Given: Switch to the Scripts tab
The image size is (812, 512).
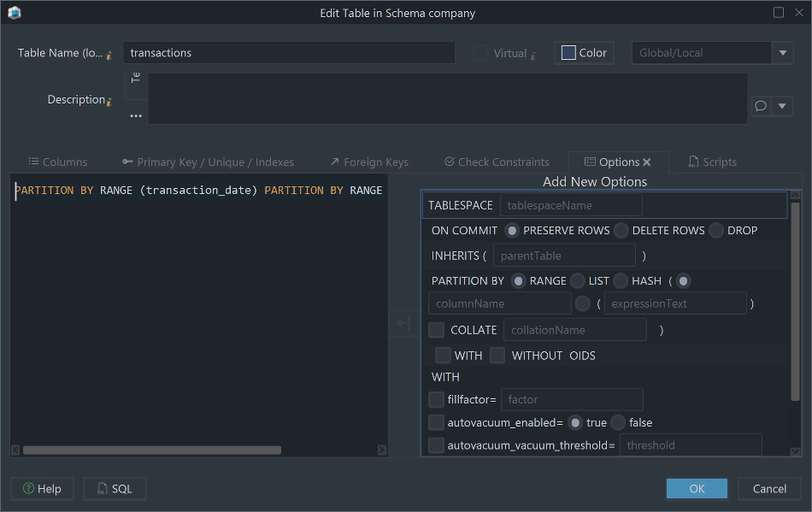Looking at the screenshot, I should [x=712, y=162].
